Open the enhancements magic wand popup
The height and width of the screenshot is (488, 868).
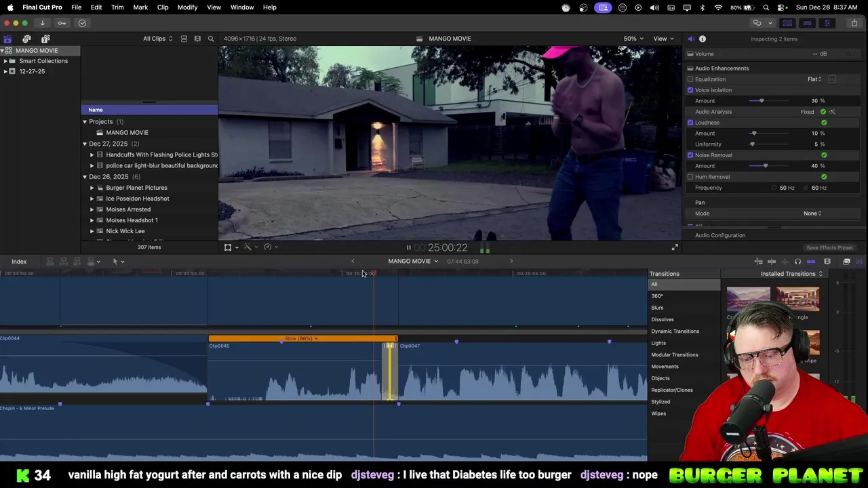point(250,247)
